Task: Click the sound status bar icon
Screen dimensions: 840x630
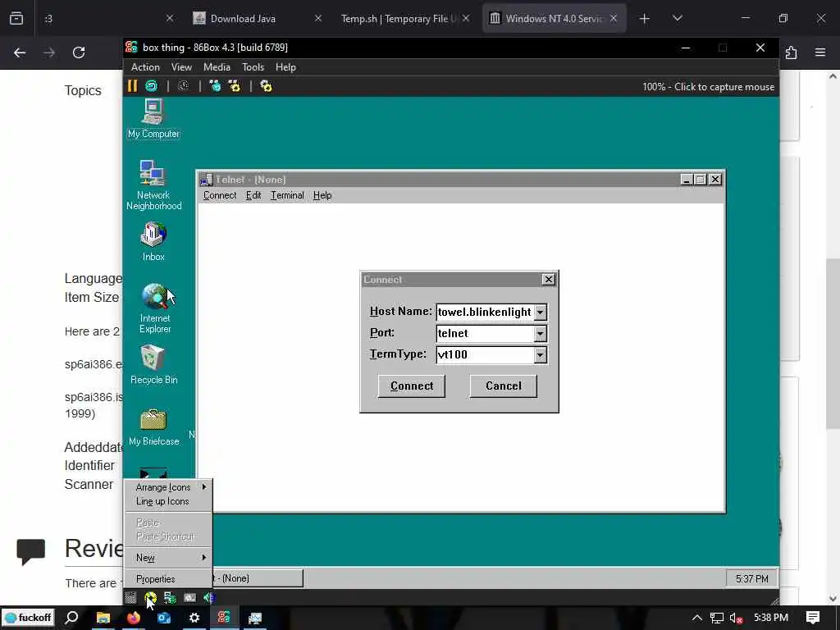Action: (x=209, y=597)
